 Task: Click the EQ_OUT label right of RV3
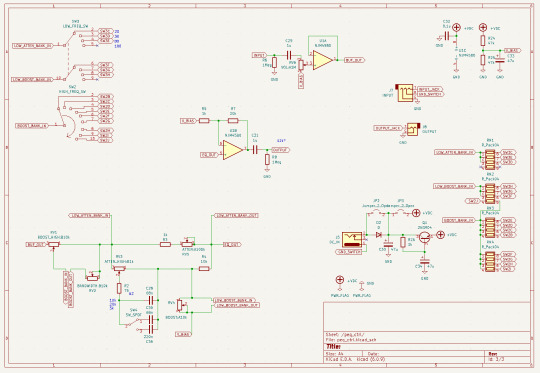pos(232,245)
